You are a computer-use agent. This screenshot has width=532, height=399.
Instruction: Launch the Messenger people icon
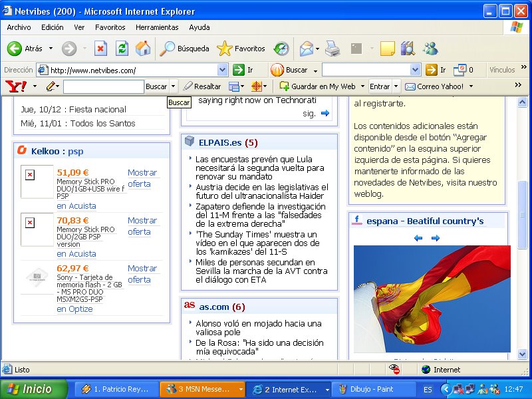[430, 49]
